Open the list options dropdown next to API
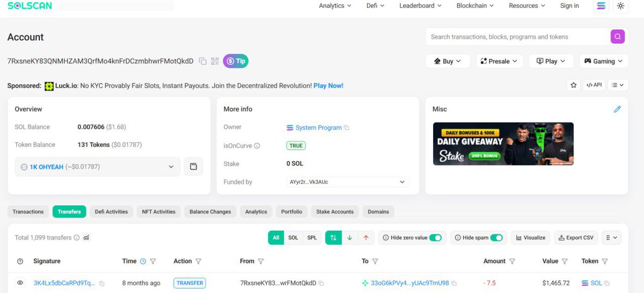The height and width of the screenshot is (293, 644). [619, 85]
